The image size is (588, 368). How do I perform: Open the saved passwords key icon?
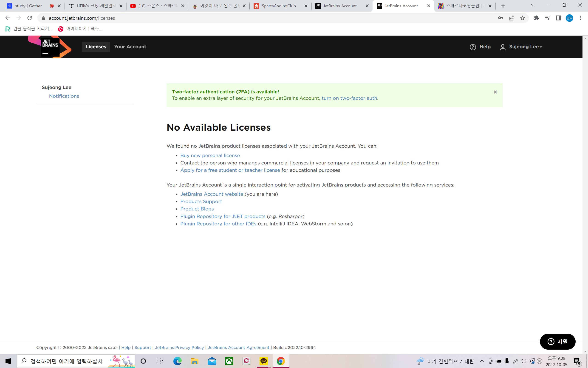point(500,18)
